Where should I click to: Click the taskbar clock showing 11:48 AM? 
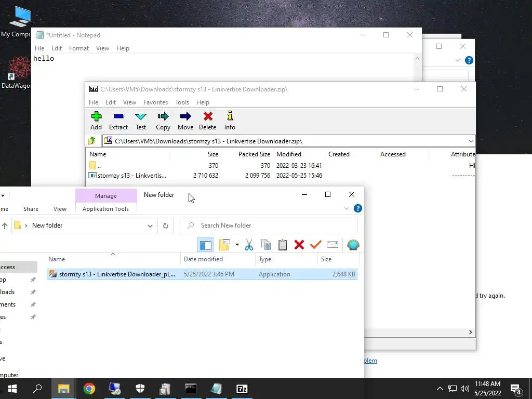tap(487, 389)
